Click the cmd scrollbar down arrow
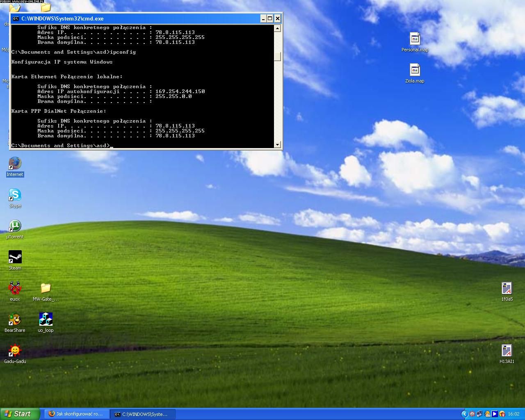The height and width of the screenshot is (420, 525). [278, 144]
